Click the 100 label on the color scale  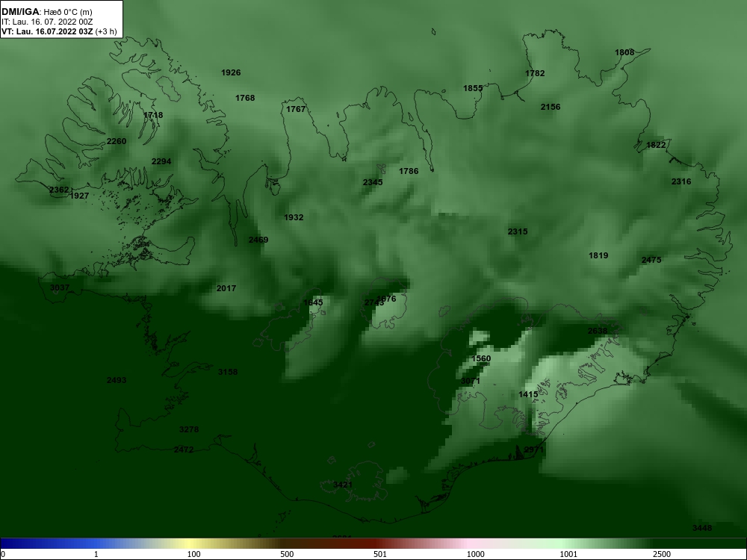(x=194, y=554)
